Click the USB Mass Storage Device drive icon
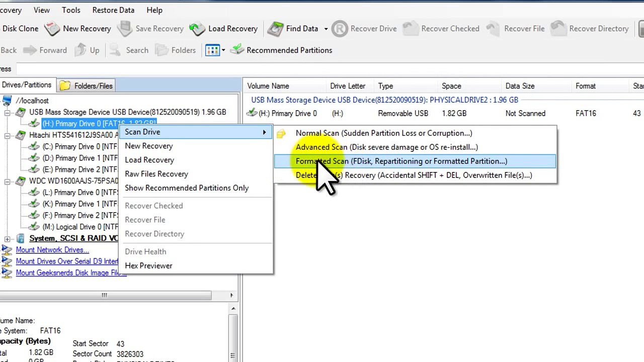 [21, 112]
